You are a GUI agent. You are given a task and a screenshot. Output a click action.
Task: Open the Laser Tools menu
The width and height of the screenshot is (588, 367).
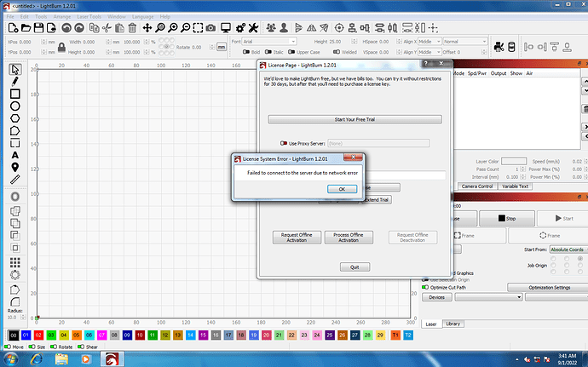pos(89,16)
